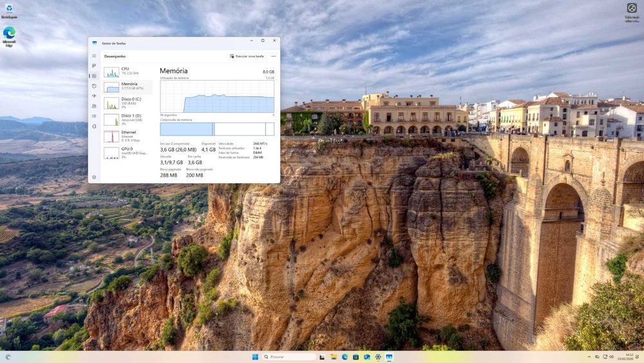Open Microsoft Edge from taskbar
644x363 pixels.
click(345, 357)
